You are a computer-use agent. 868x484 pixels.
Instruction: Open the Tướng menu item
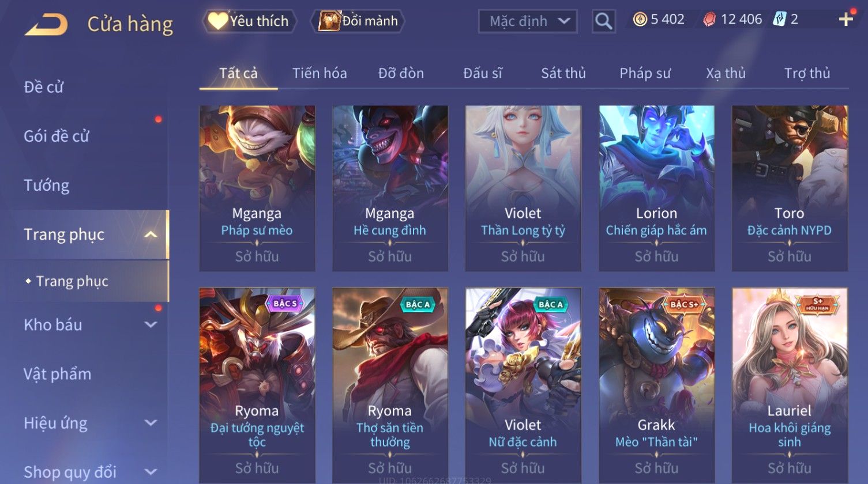pos(46,186)
